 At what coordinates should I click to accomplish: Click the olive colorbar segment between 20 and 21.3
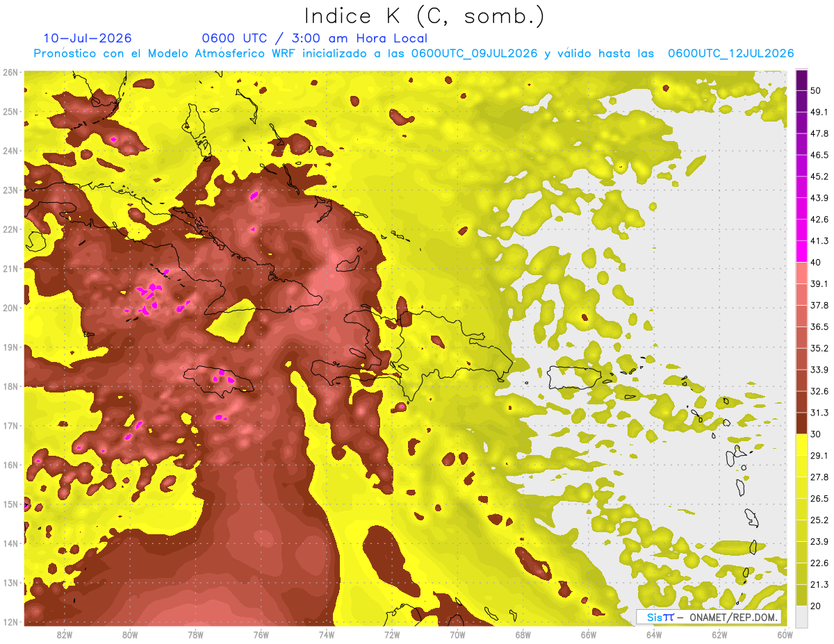(801, 595)
